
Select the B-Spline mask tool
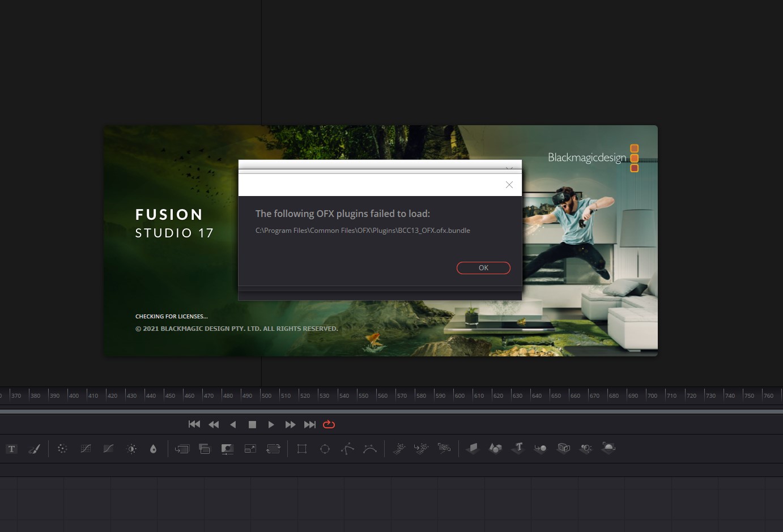pyautogui.click(x=370, y=449)
